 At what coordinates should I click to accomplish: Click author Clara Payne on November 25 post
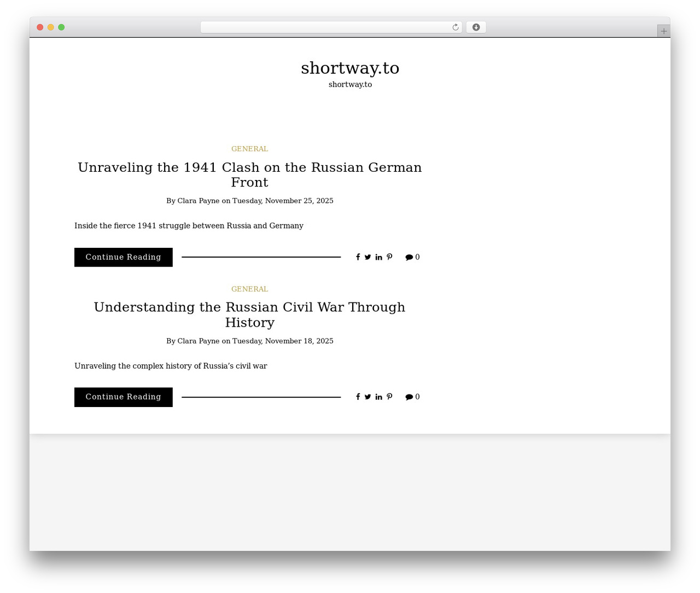point(199,201)
